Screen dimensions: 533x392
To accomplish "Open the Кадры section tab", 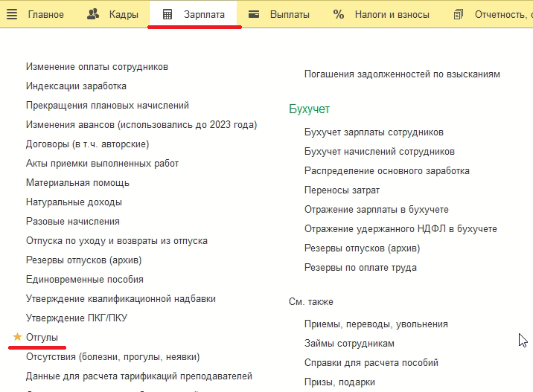I will click(x=124, y=15).
